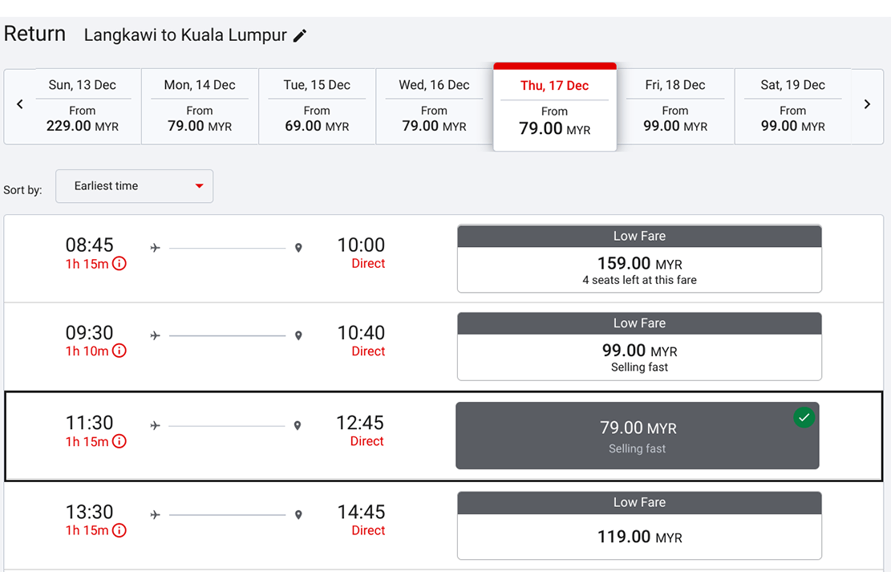Viewport: 891px width, 588px height.
Task: Open duration info for 13:30 flight
Action: (119, 530)
